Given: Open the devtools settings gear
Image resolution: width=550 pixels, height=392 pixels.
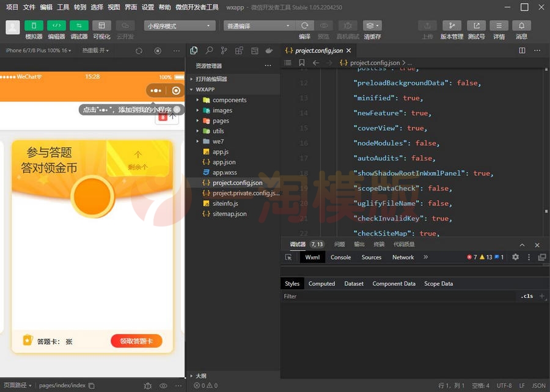Looking at the screenshot, I should pos(515,257).
